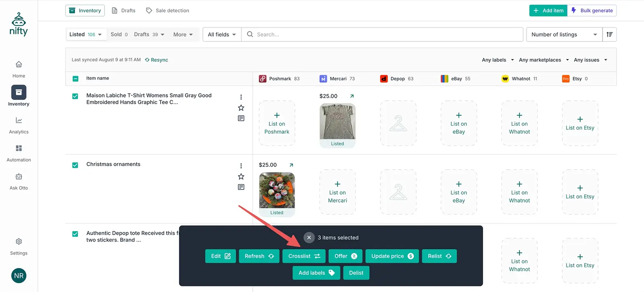644x292 pixels.
Task: Select the Sold 0 filter tab
Action: click(119, 35)
